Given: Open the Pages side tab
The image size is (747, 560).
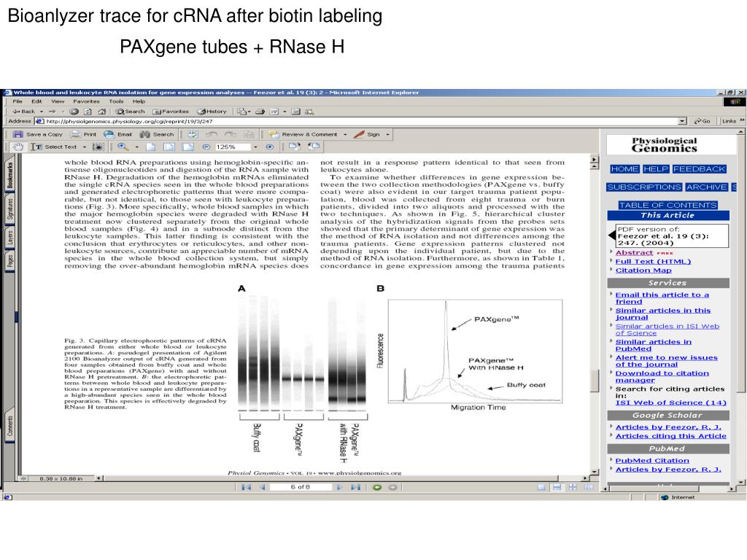Looking at the screenshot, I should pos(10,262).
